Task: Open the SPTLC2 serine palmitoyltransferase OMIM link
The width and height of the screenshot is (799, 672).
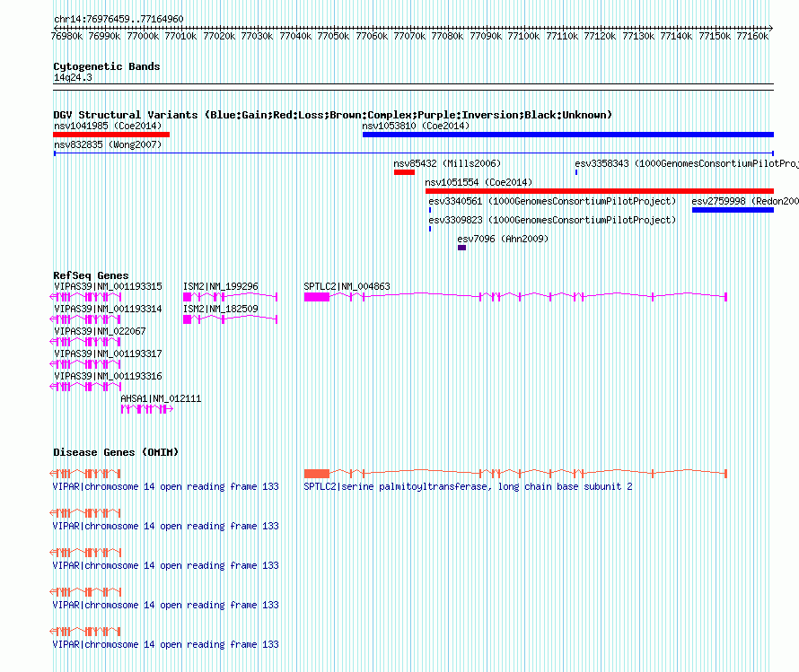Action: pos(468,486)
